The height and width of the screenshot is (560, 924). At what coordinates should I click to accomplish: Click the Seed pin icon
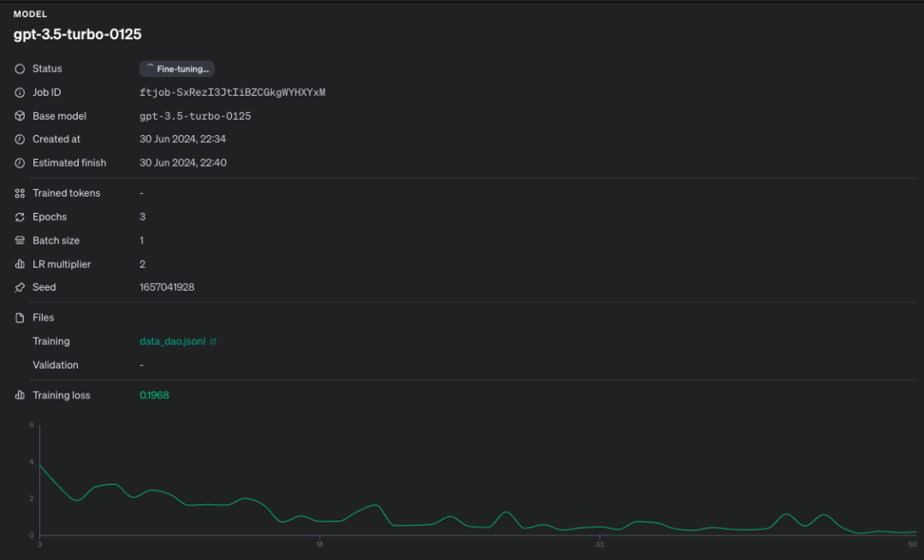[20, 287]
